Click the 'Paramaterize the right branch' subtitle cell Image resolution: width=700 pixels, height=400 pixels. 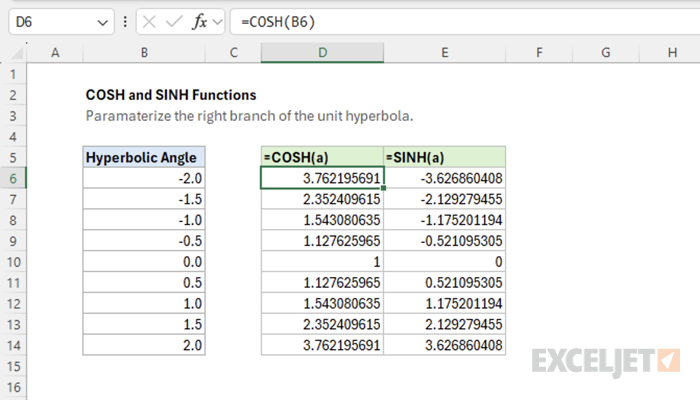[x=250, y=116]
